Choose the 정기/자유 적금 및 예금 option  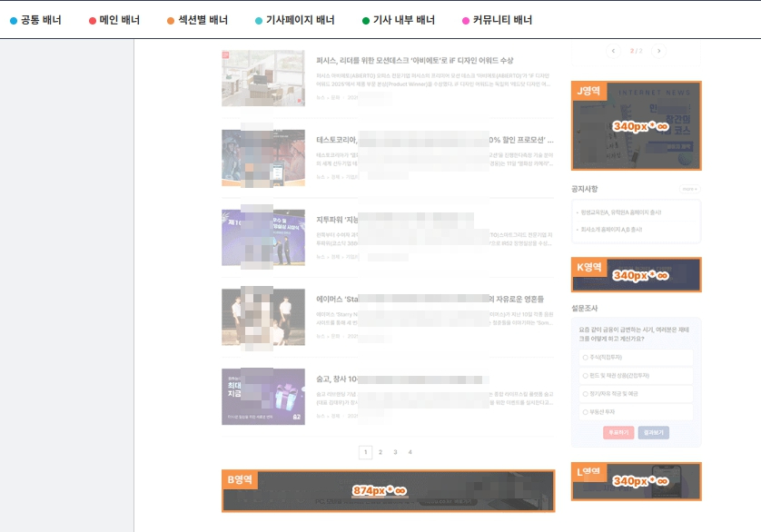click(637, 394)
